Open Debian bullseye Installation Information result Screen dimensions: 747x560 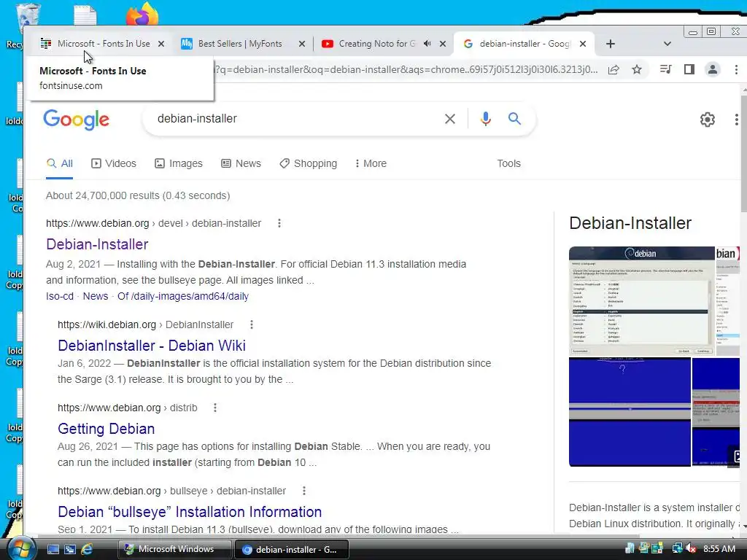pyautogui.click(x=190, y=512)
